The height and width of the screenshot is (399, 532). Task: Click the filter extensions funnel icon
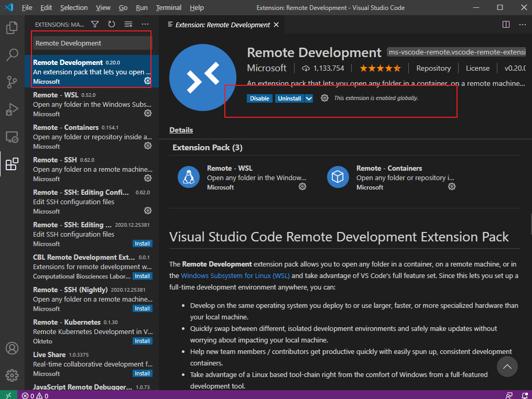95,24
